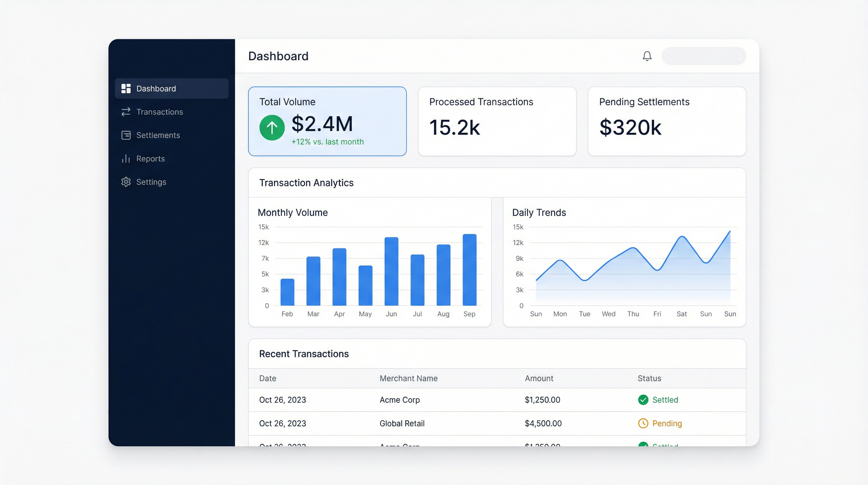Screen dimensions: 868x485
Task: Select the Dashboard grid icon in sidebar
Action: [x=126, y=88]
